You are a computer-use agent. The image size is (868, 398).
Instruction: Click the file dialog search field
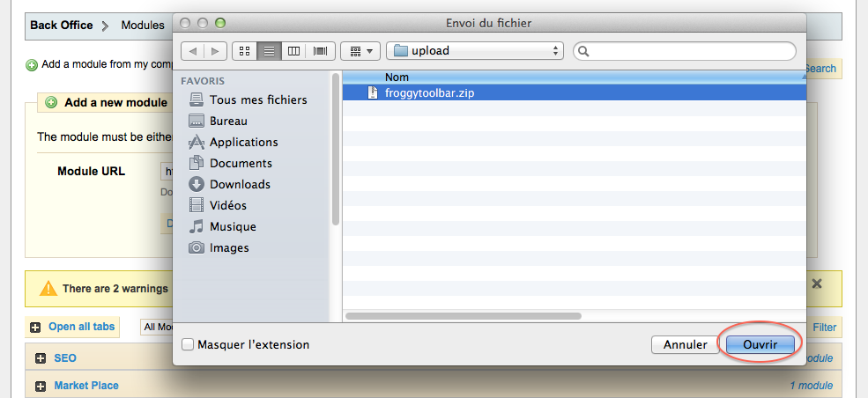691,51
